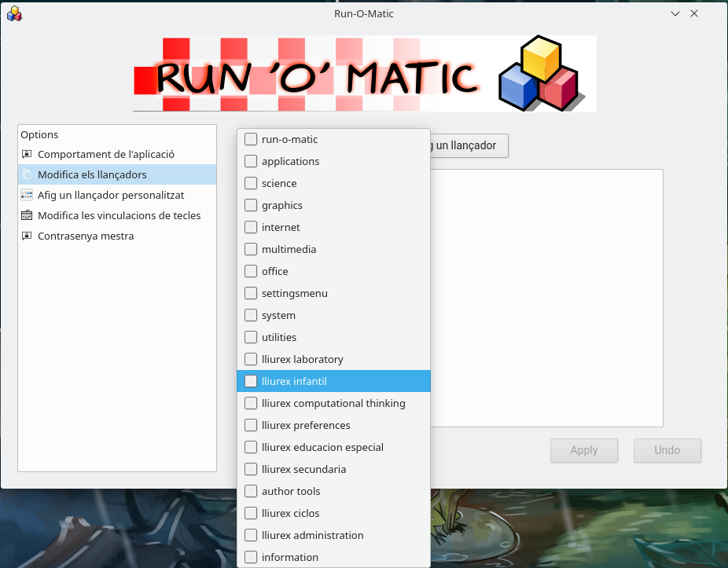The image size is (728, 568).
Task: Click the keyboard icon for Modifica les vinculacions
Action: click(27, 215)
